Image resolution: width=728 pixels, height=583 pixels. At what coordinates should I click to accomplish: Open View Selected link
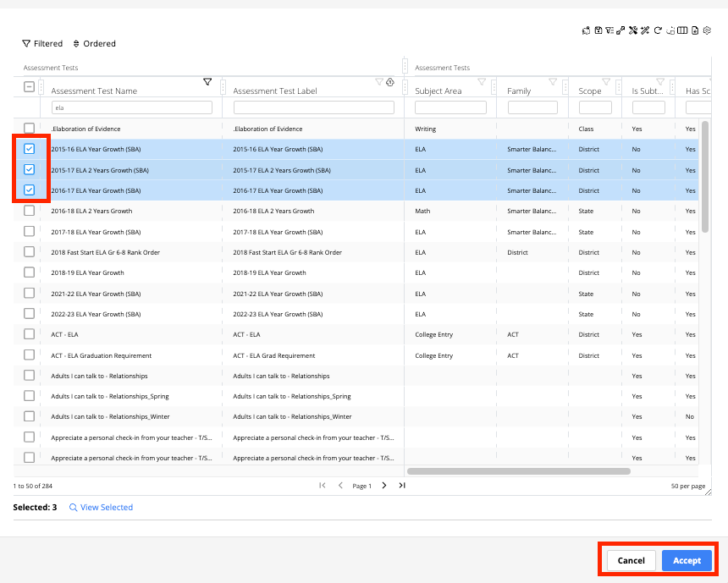(101, 507)
